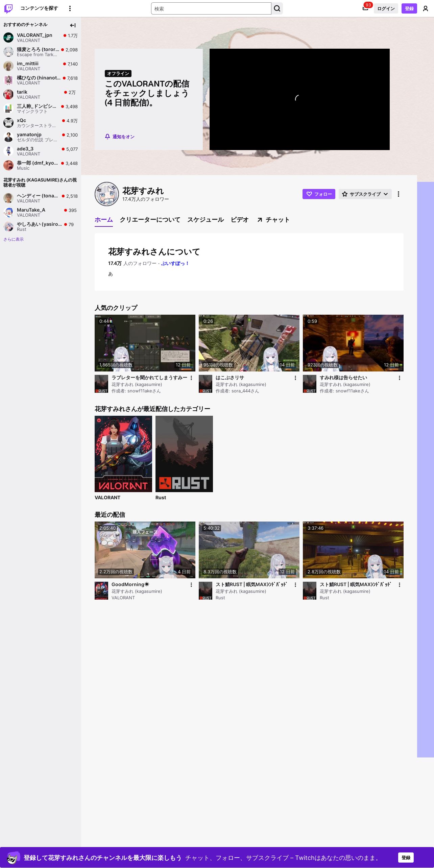The height and width of the screenshot is (868, 434).
Task: Open the more options menu beside コンテンツを探す
Action: click(x=70, y=8)
